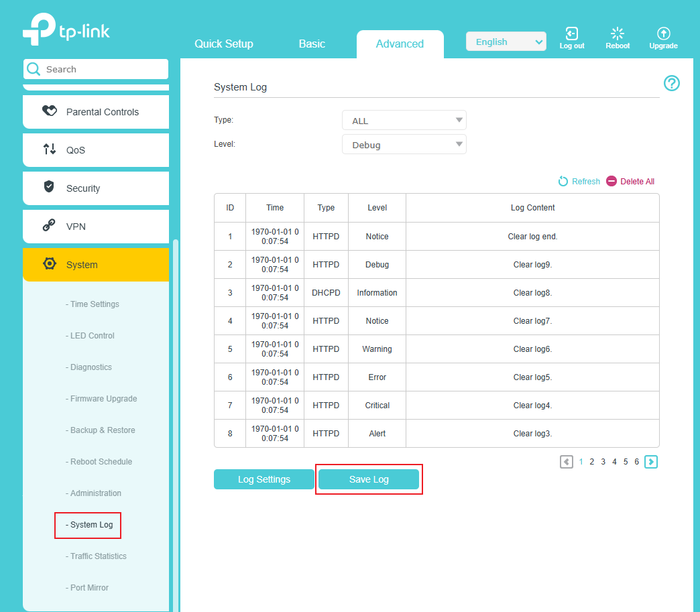Click the Upgrade icon in the top bar

[x=663, y=34]
